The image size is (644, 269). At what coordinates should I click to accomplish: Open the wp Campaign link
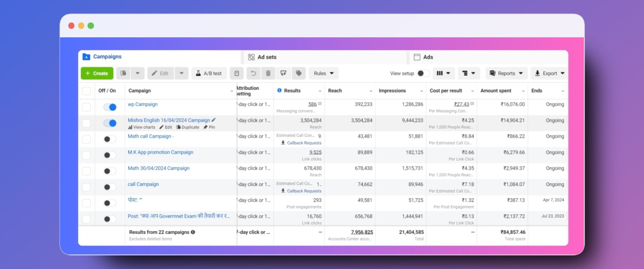143,104
